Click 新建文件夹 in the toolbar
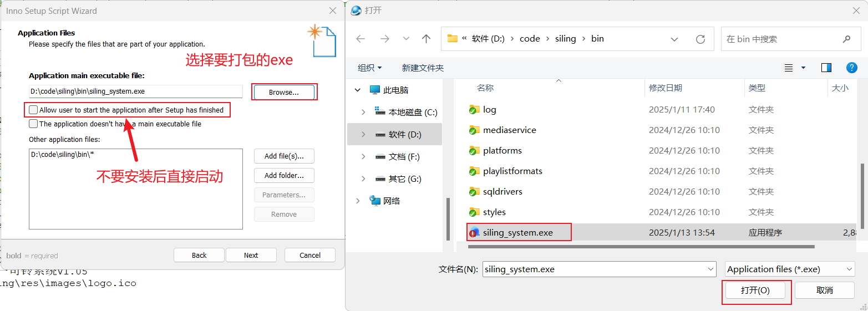 click(x=423, y=68)
